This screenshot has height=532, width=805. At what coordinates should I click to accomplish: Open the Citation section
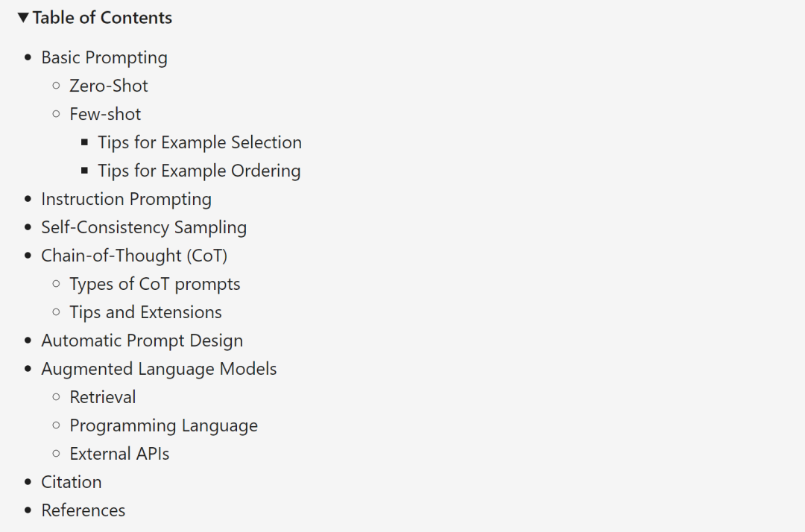(71, 481)
